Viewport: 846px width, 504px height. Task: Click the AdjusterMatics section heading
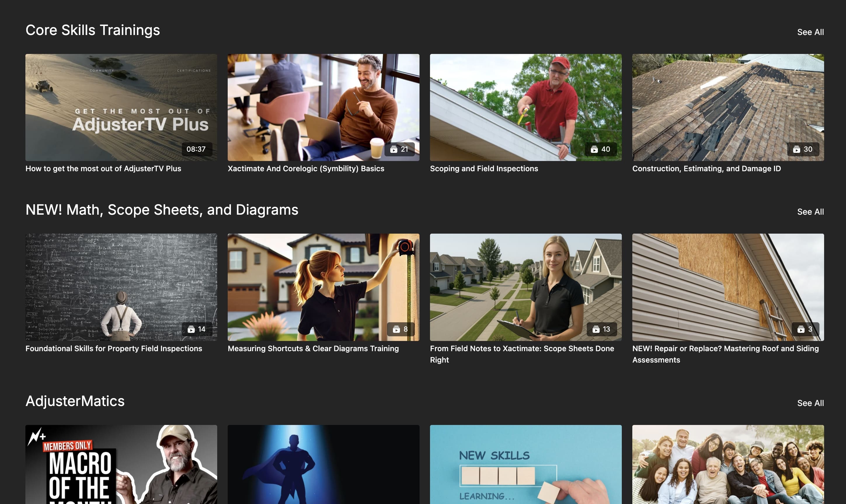pos(75,401)
